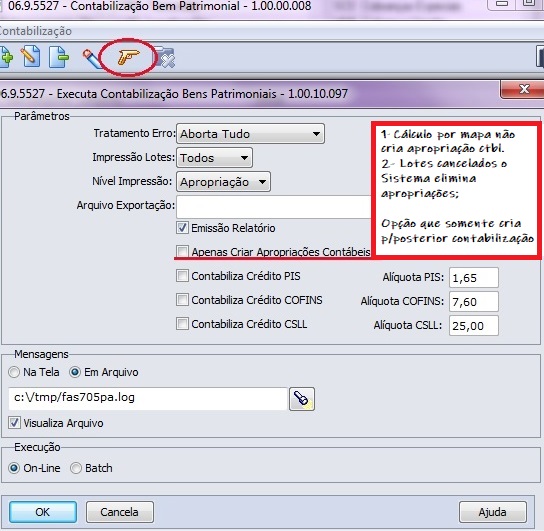This screenshot has height=531, width=544.
Task: Click the gun-shaped execute contabilização icon
Action: pyautogui.click(x=128, y=57)
